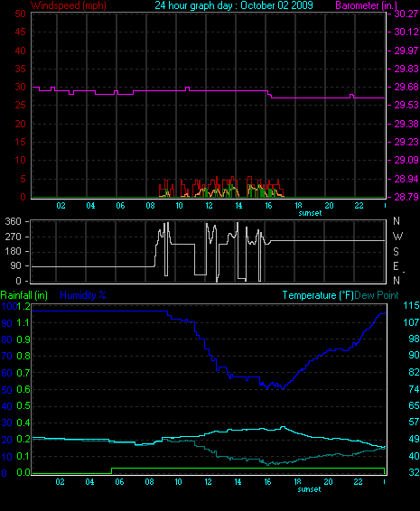Click the 115 temperature scale value
Screen dimensions: 420x511
coord(411,306)
